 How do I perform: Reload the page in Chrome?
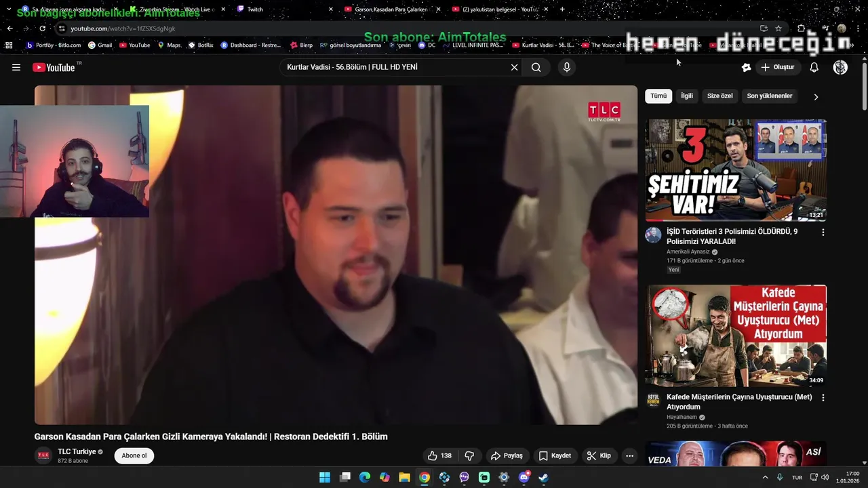pos(42,28)
